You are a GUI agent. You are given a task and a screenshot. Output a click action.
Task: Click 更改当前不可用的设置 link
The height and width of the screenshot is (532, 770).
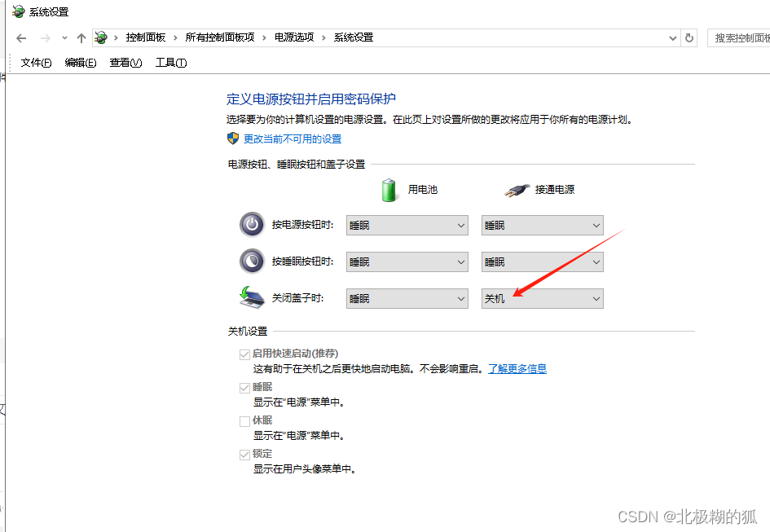[x=293, y=139]
